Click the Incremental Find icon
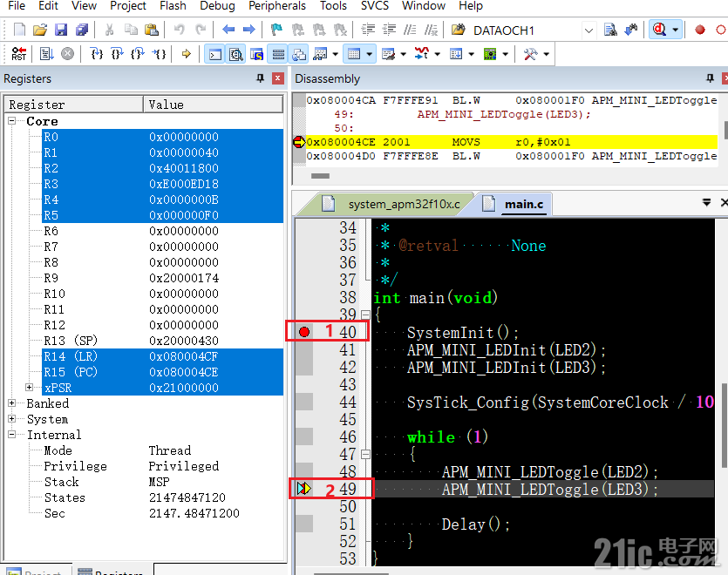Image resolution: width=728 pixels, height=575 pixels. coord(631,30)
